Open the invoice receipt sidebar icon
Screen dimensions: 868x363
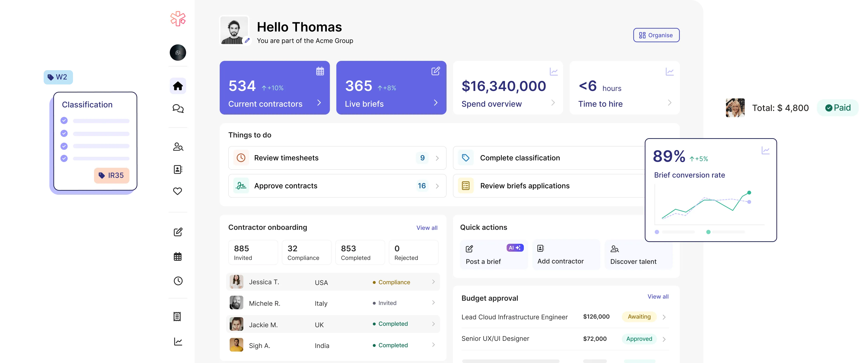coord(177,316)
